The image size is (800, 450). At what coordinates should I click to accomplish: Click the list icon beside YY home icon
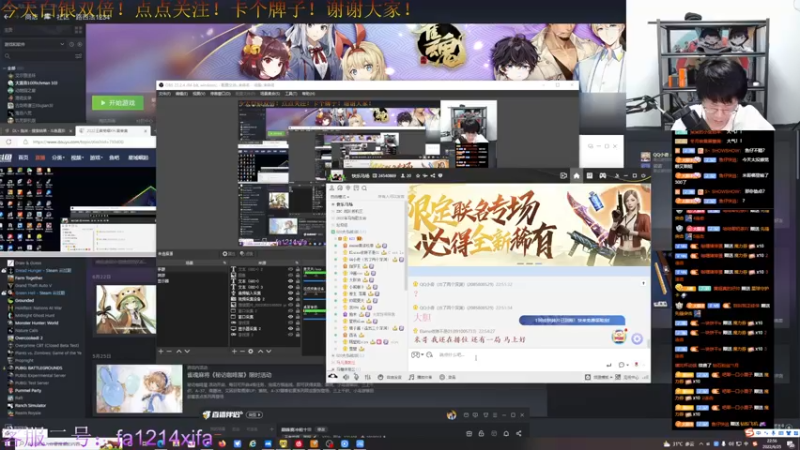point(589,176)
